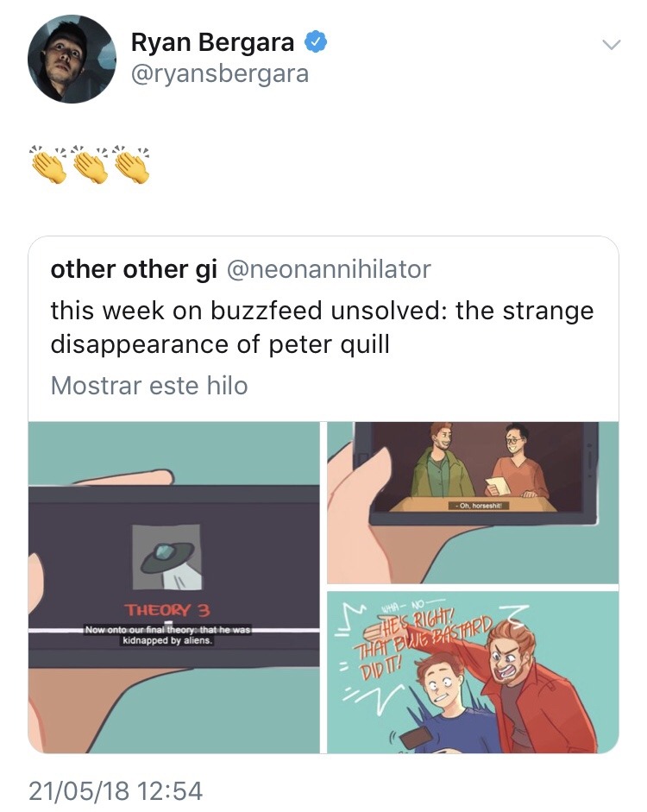Click 'Mostrar este hilo' link

[x=149, y=385]
